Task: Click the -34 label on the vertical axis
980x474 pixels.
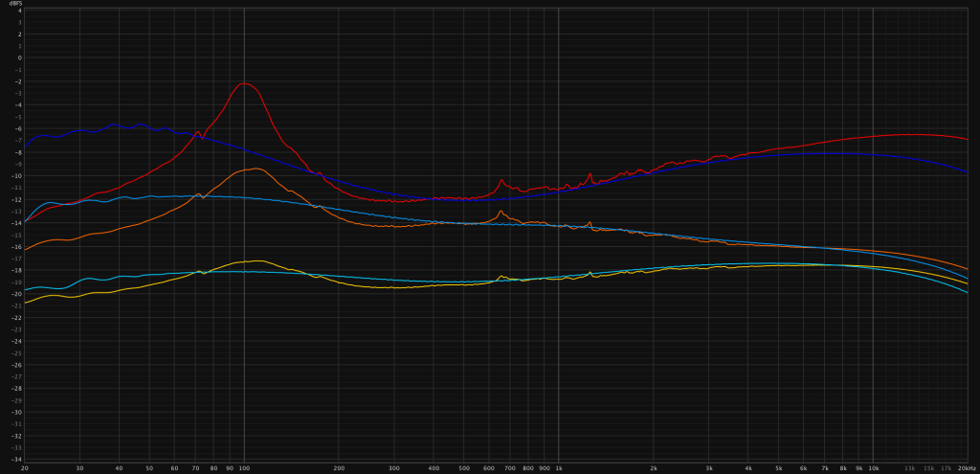Action: (x=16, y=460)
